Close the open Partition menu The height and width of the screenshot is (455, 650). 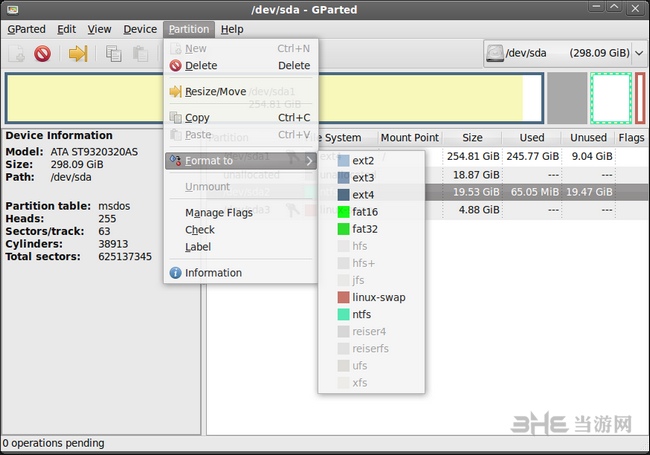coord(189,29)
